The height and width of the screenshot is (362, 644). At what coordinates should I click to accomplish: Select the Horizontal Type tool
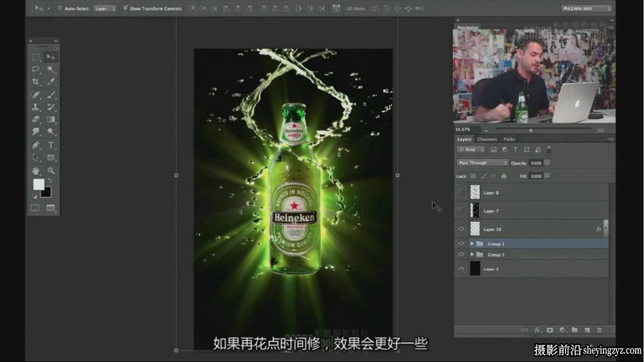point(51,145)
